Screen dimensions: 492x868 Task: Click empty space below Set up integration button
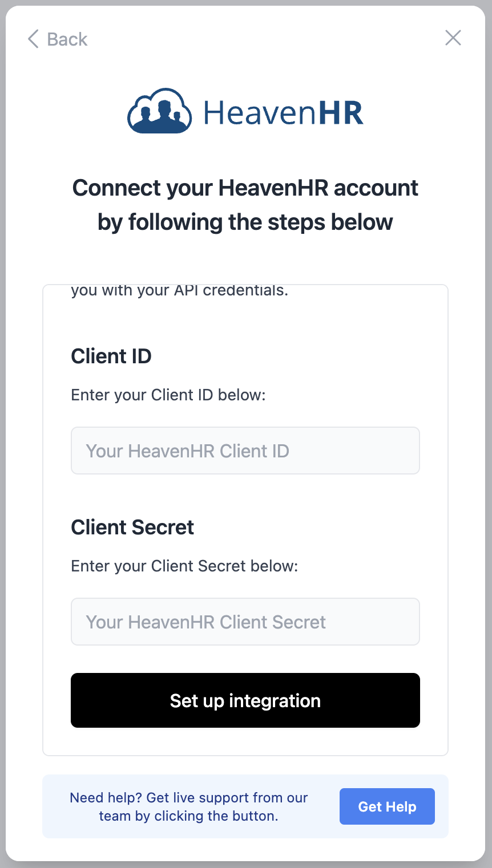(x=245, y=741)
